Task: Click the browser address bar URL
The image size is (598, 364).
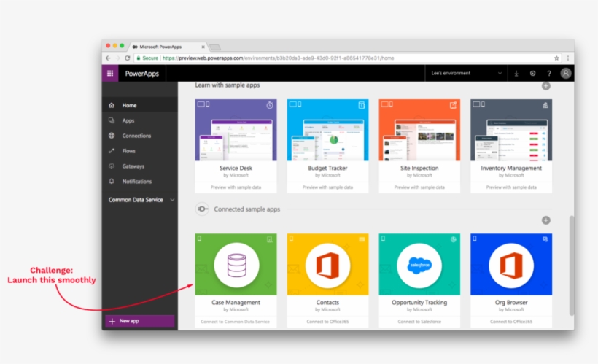Action: coord(279,58)
